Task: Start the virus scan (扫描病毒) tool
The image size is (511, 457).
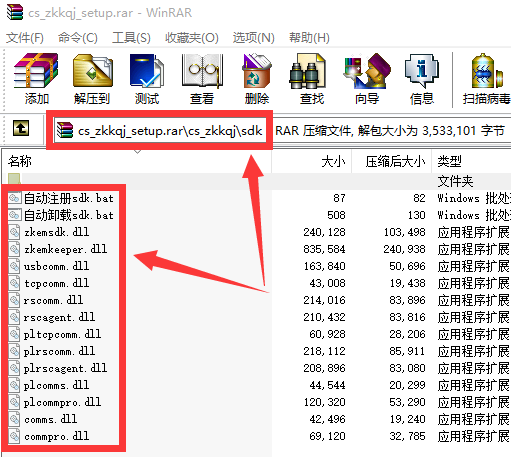Action: click(487, 79)
